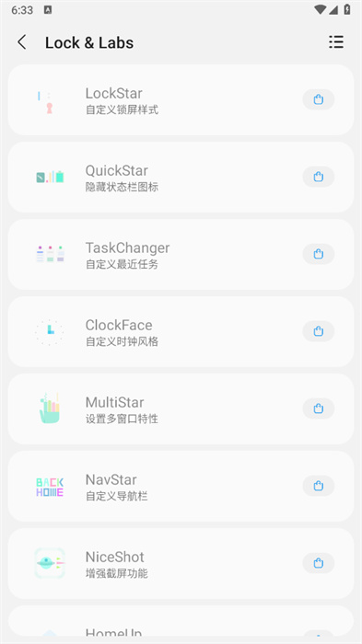This screenshot has height=644, width=362.
Task: Tap the battery icon in status bar
Action: click(347, 9)
